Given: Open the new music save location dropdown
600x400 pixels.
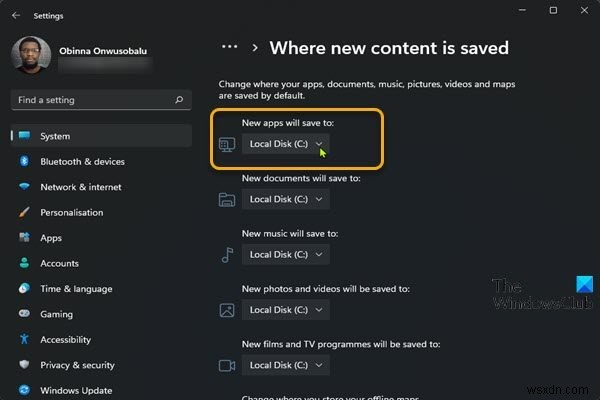Looking at the screenshot, I should pyautogui.click(x=286, y=255).
